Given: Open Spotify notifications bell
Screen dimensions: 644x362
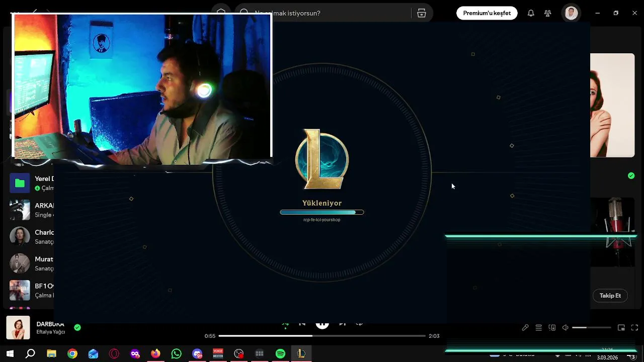Looking at the screenshot, I should coord(531,13).
